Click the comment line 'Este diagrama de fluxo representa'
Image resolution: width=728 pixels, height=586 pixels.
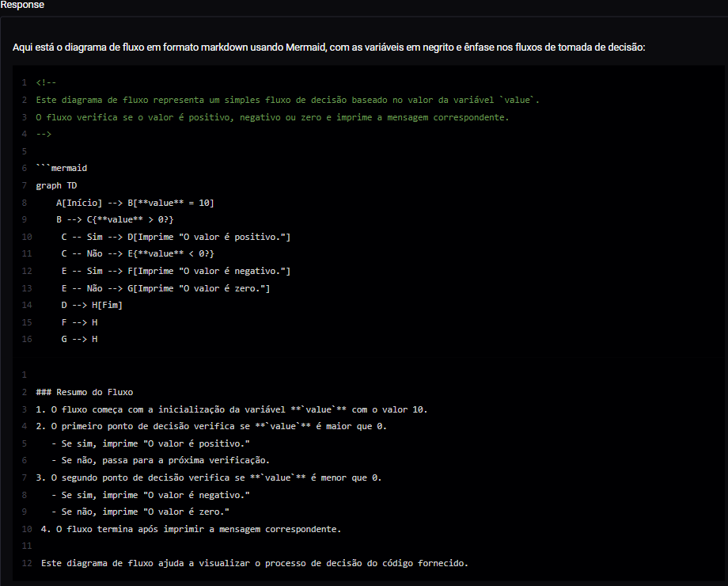pos(287,100)
